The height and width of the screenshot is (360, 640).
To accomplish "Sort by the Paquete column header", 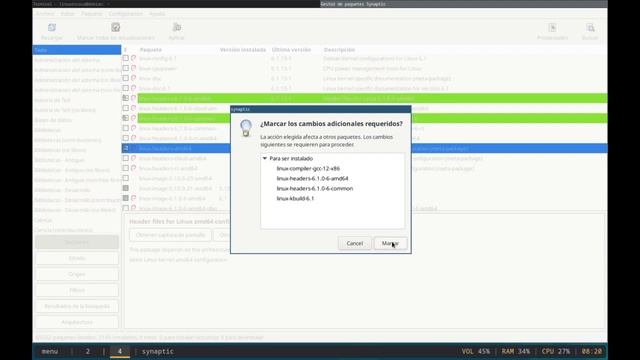I will click(x=151, y=50).
